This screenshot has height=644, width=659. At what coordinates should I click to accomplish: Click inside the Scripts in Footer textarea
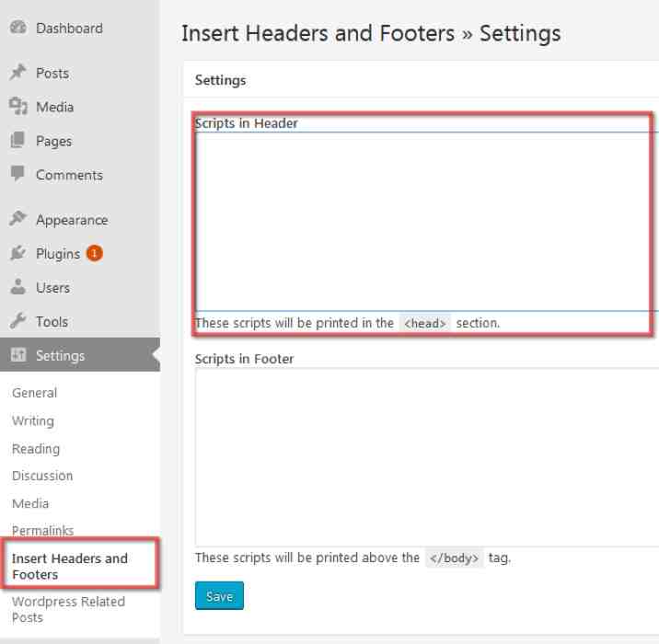click(426, 457)
